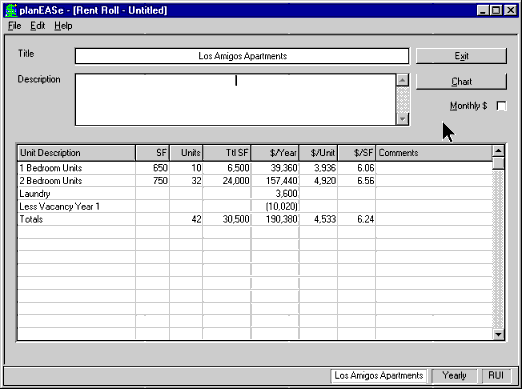522x389 pixels.
Task: Click the $/SF column header
Action: coord(357,153)
